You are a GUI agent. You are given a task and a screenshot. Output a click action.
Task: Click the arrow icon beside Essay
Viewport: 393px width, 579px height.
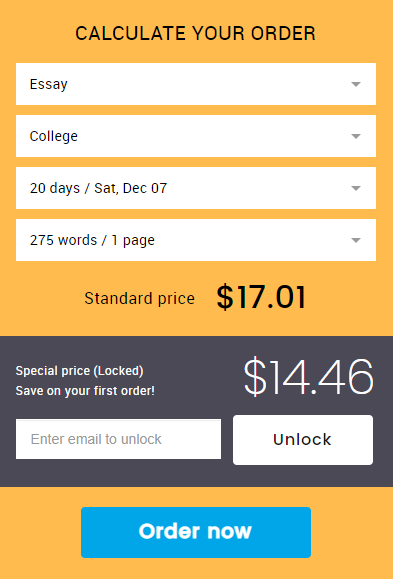[356, 85]
